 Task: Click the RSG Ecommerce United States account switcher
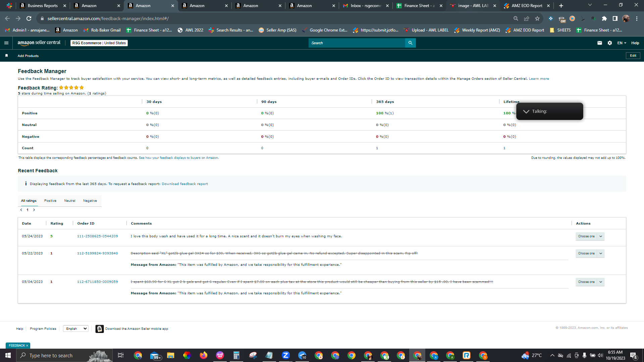pos(99,43)
